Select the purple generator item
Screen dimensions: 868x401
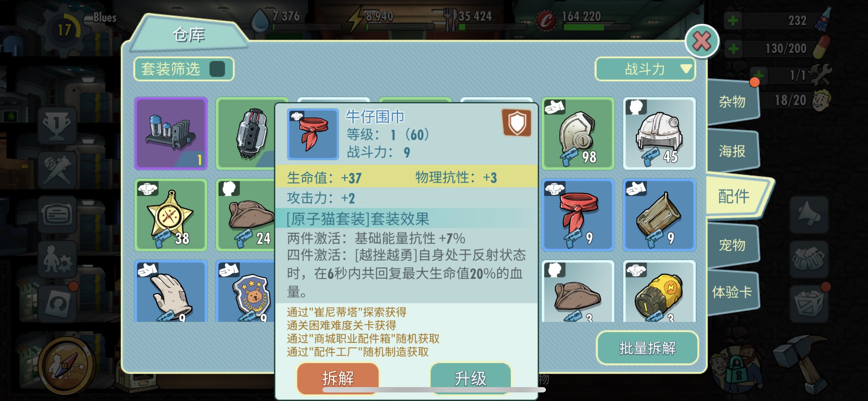coord(171,133)
